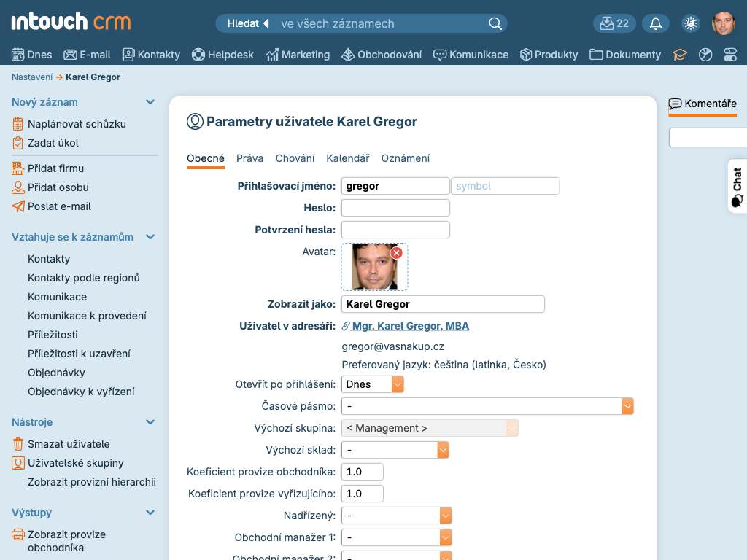The image size is (747, 560).
Task: Click the magnifier search icon
Action: pos(495,23)
